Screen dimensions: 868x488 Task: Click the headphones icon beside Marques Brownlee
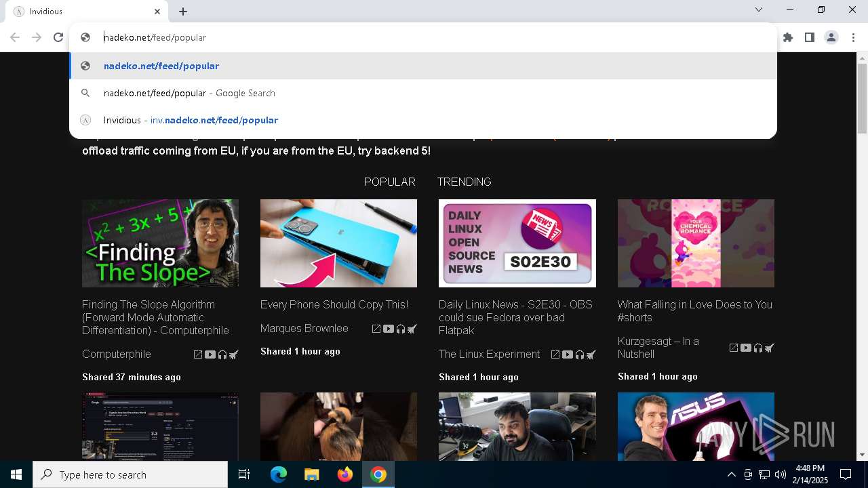click(400, 329)
